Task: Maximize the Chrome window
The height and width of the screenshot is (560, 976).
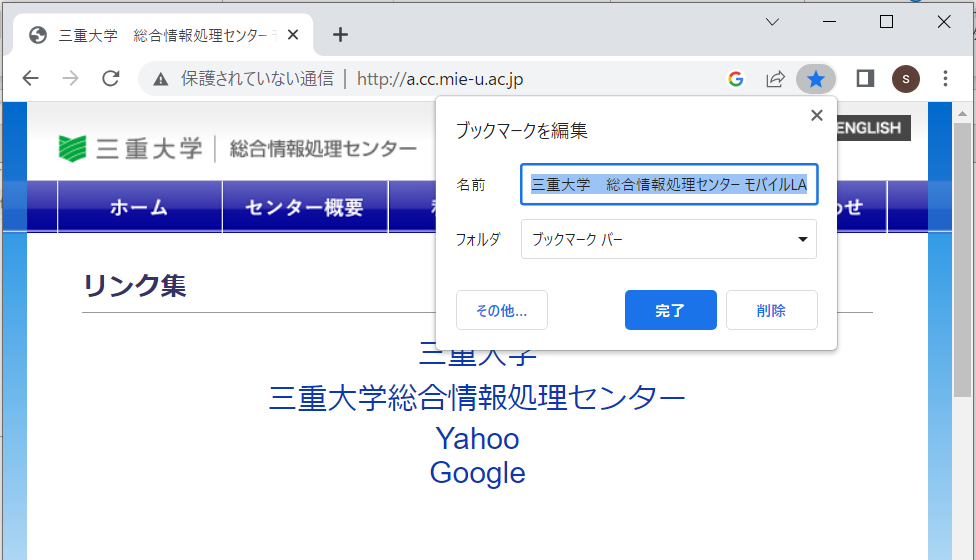Action: pyautogui.click(x=886, y=22)
